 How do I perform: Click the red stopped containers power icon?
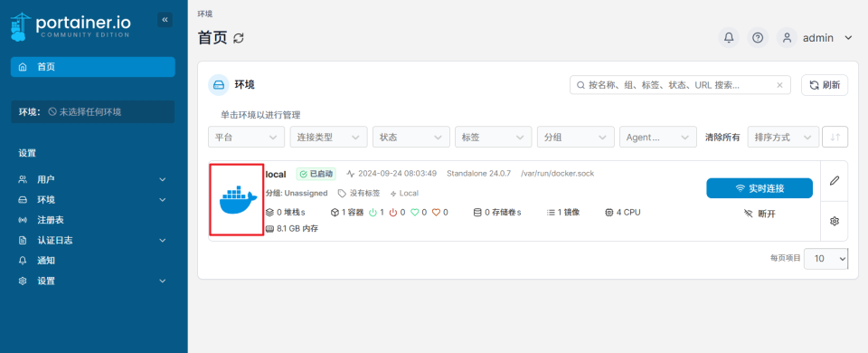[393, 212]
